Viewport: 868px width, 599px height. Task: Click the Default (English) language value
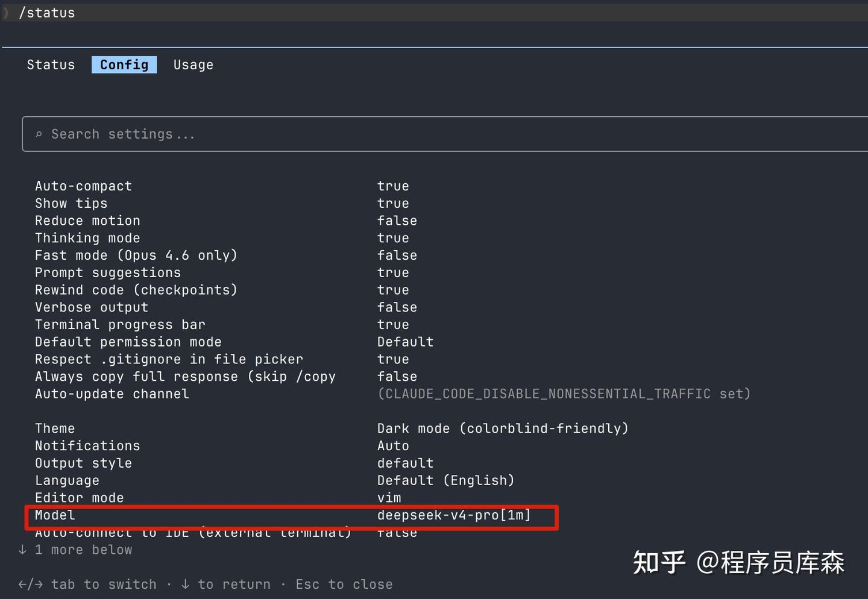445,481
